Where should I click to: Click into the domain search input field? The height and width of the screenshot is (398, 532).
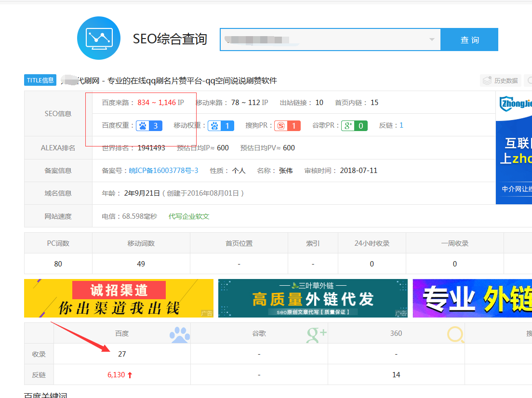pyautogui.click(x=323, y=40)
